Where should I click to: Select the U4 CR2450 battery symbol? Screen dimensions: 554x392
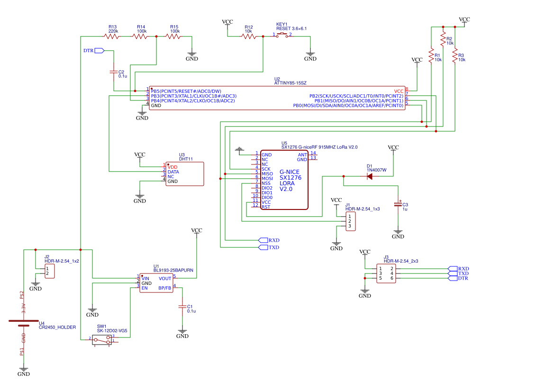point(24,323)
